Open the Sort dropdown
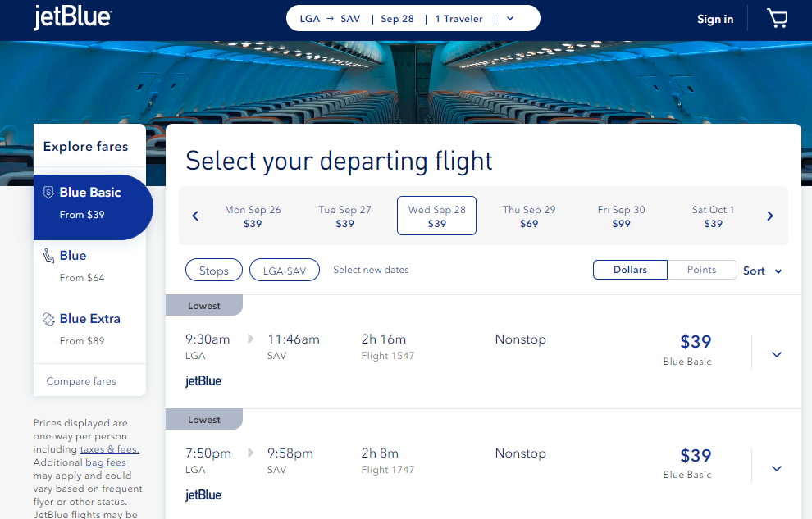 (762, 271)
